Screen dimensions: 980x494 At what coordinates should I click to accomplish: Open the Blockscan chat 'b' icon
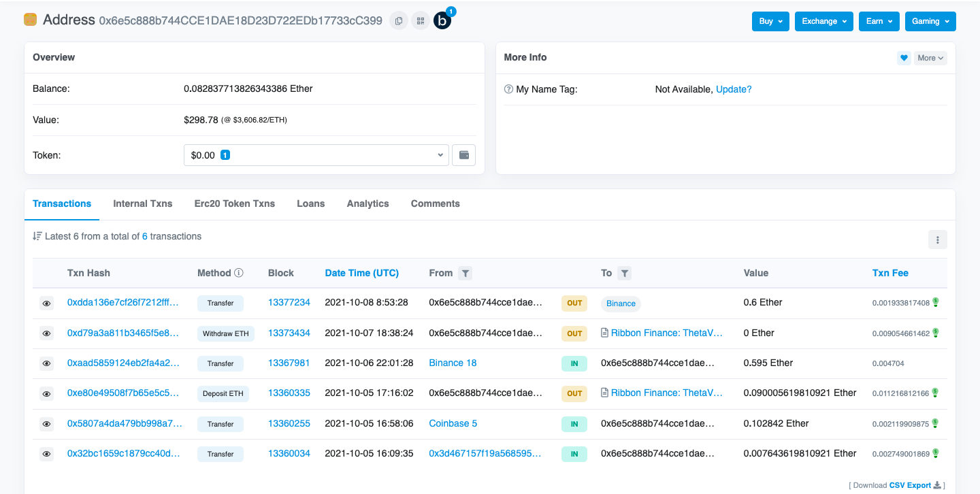tap(442, 21)
